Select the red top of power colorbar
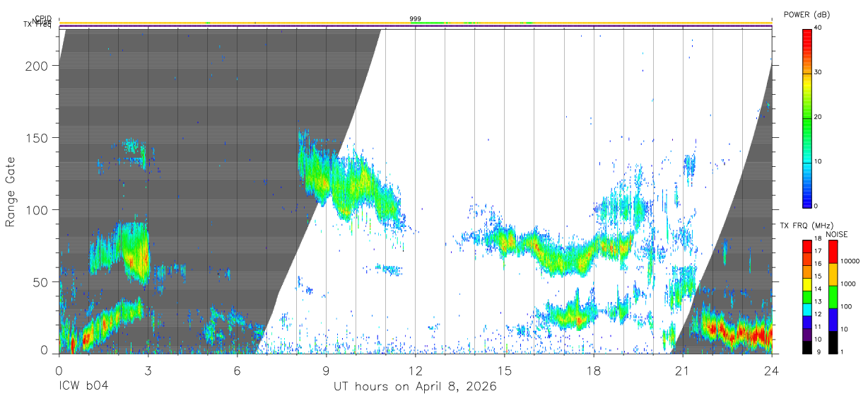 click(x=807, y=32)
